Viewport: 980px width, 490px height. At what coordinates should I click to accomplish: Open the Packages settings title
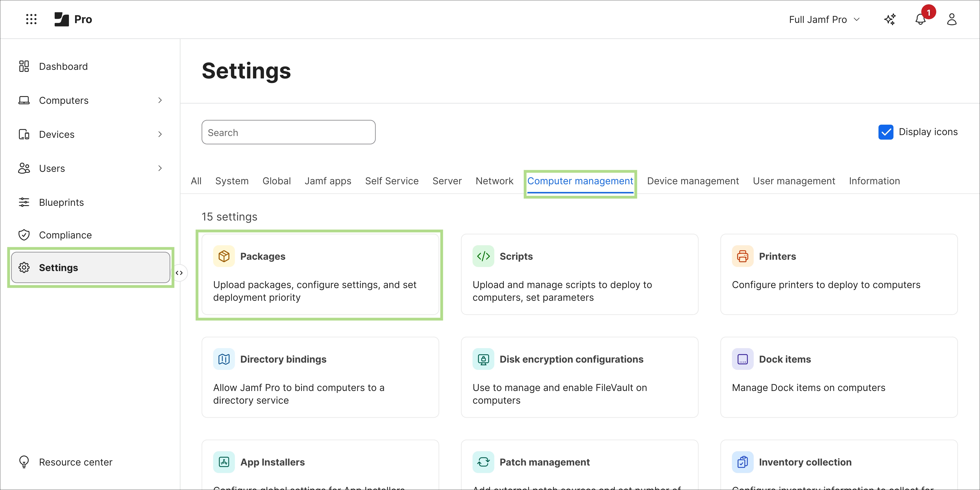click(x=263, y=256)
